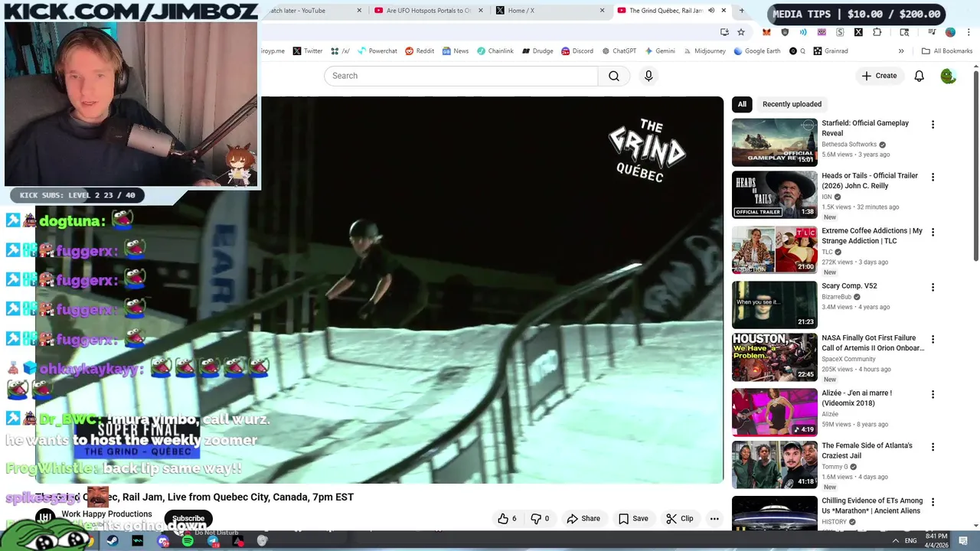This screenshot has width=980, height=551.
Task: Subscribe to Work Happy Productions
Action: pyautogui.click(x=188, y=518)
